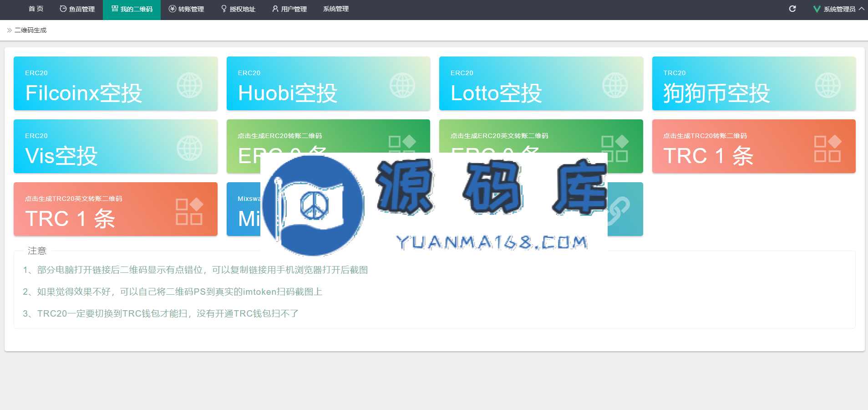Viewport: 868px width, 410px height.
Task: Click the clock icon beside 鱼苗管理
Action: [63, 9]
